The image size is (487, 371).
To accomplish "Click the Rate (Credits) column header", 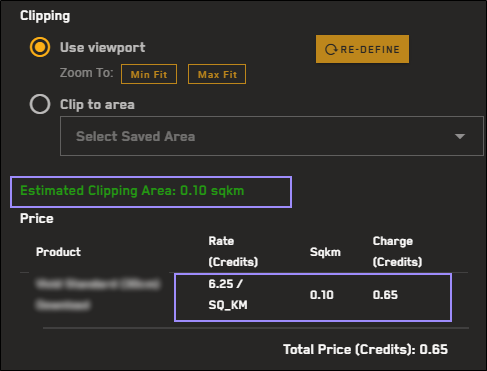I will pos(233,251).
